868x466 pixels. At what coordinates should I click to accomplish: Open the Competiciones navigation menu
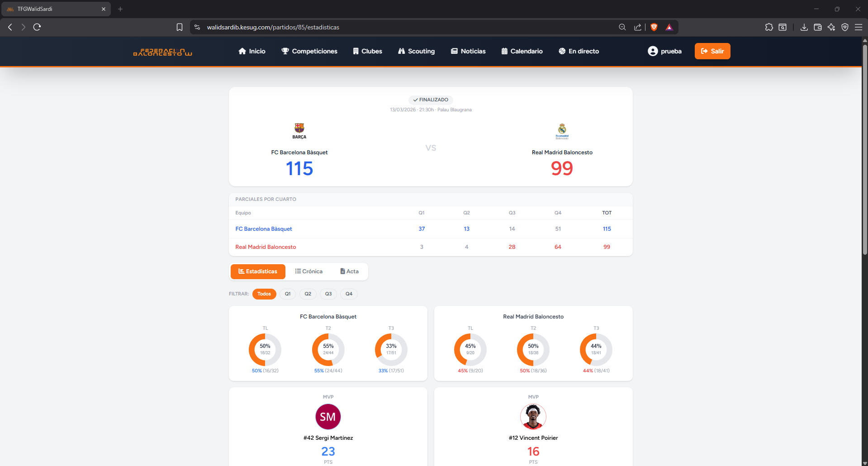[309, 51]
